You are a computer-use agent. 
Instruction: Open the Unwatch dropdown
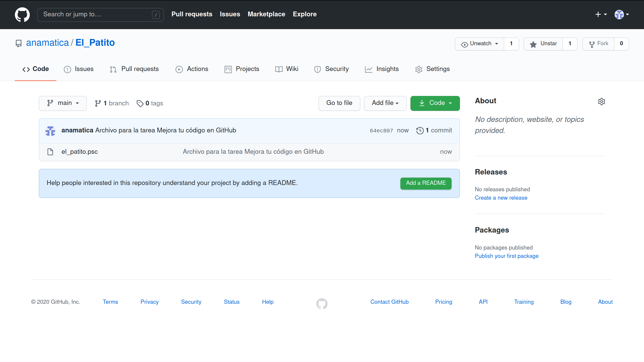tap(479, 44)
